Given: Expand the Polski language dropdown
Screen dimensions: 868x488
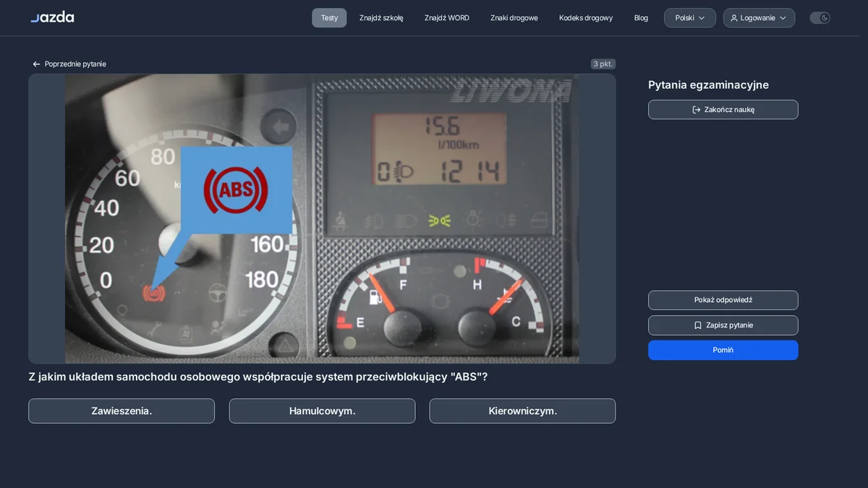Looking at the screenshot, I should pos(690,18).
